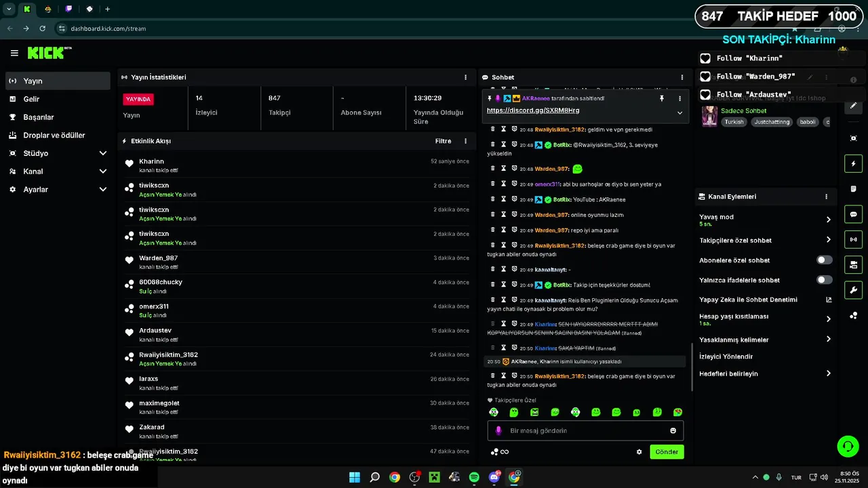Click İzleyici Yönlendir action
Viewport: 868px width, 488px height.
[726, 357]
